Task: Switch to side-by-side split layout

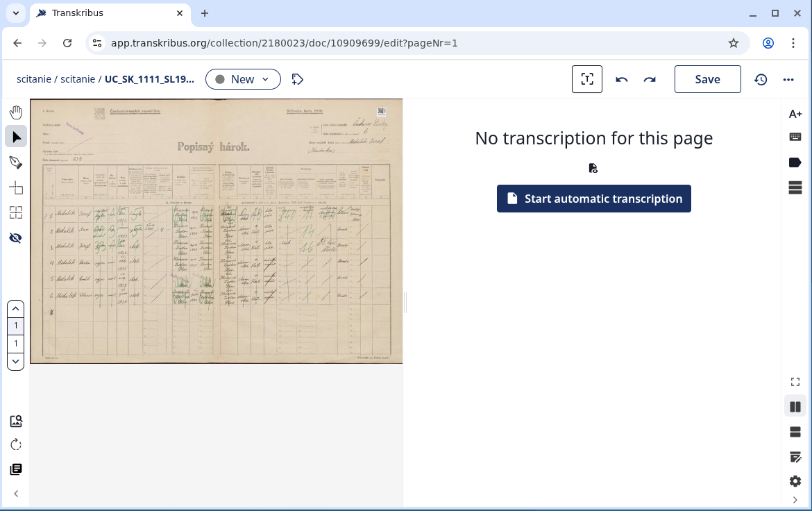Action: pos(795,407)
